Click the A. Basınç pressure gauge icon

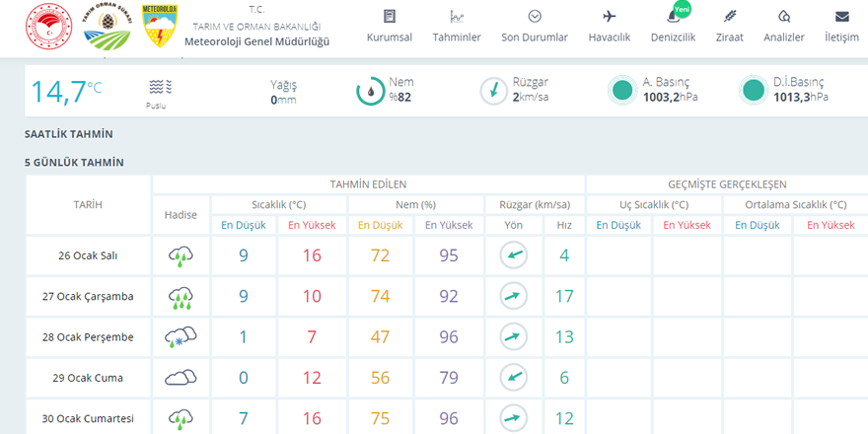(622, 91)
